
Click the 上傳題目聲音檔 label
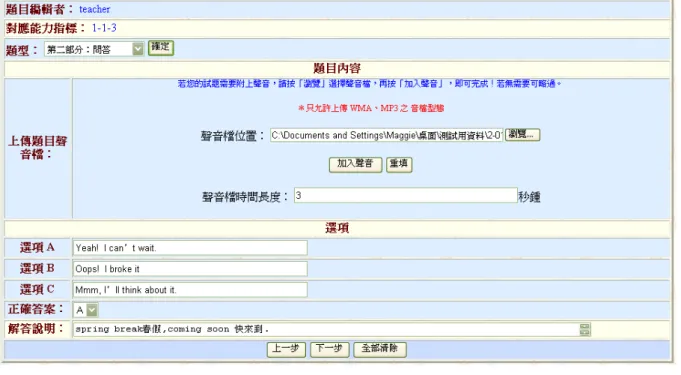click(37, 147)
